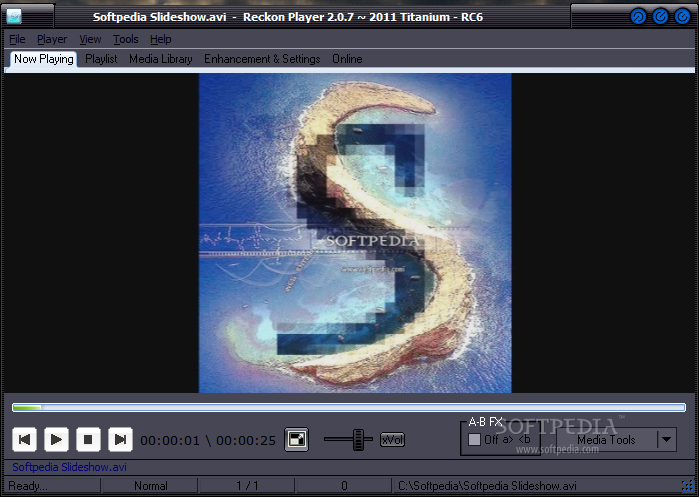Open the Player menu
Viewport: 699px width, 497px height.
coord(52,39)
